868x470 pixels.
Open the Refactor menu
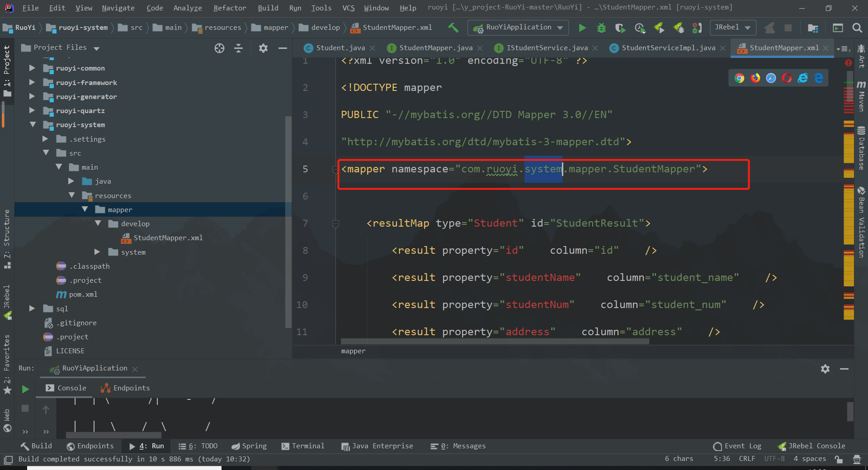click(230, 8)
